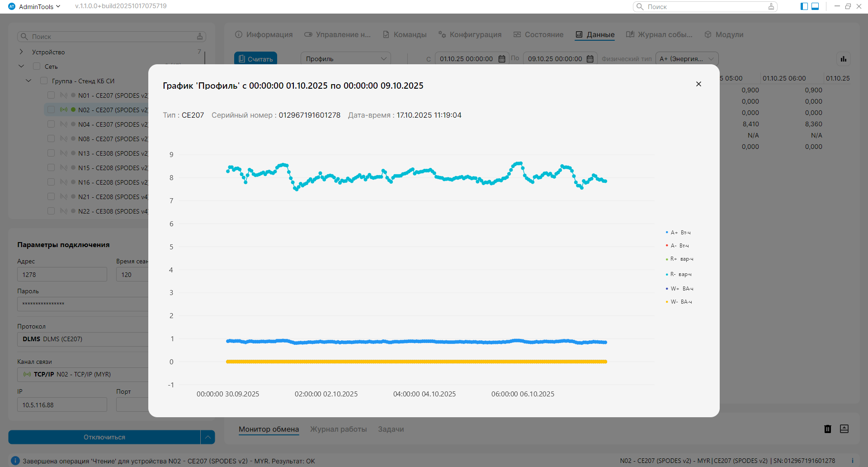The image size is (868, 467).
Task: Click the collapse panel icon near trash
Action: click(844, 429)
